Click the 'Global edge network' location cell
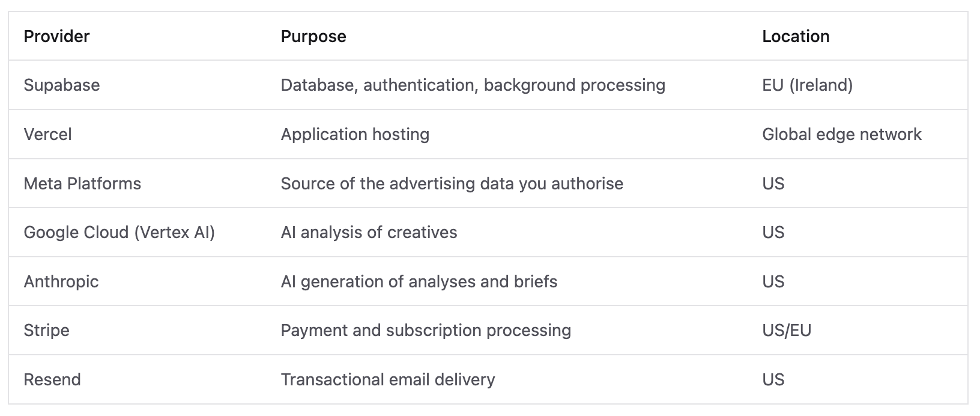Image resolution: width=980 pixels, height=416 pixels. click(842, 134)
